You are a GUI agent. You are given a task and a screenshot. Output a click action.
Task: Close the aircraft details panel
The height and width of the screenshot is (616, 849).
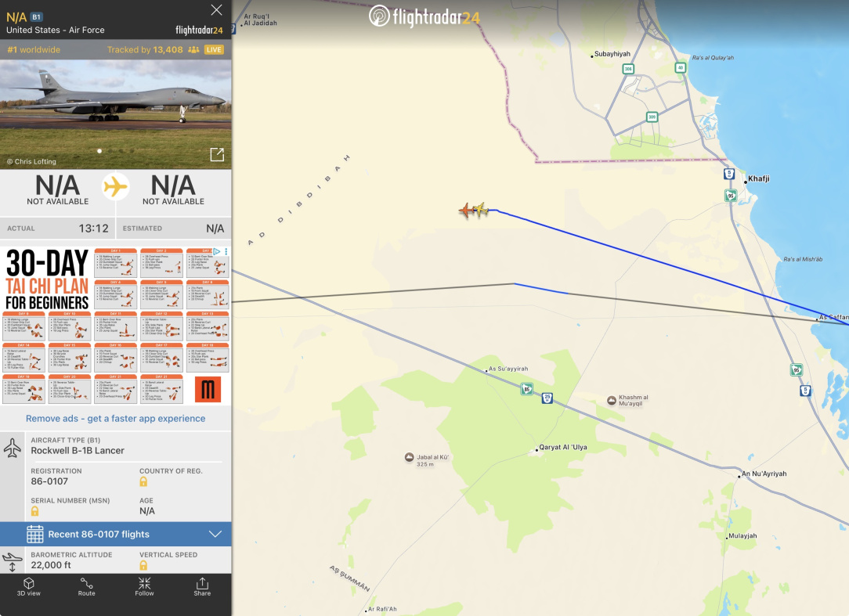217,9
